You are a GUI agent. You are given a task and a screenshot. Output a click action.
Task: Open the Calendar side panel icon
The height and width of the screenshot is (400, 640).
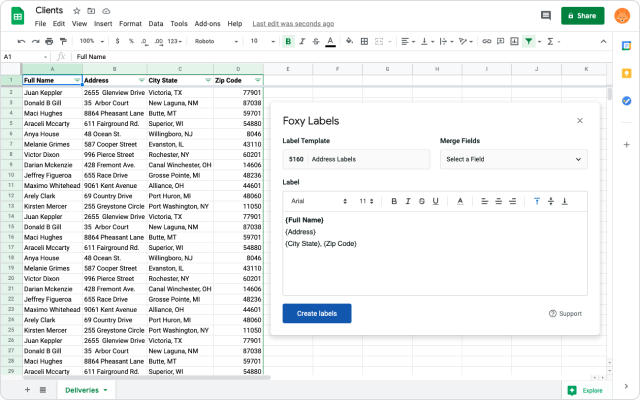pos(626,46)
